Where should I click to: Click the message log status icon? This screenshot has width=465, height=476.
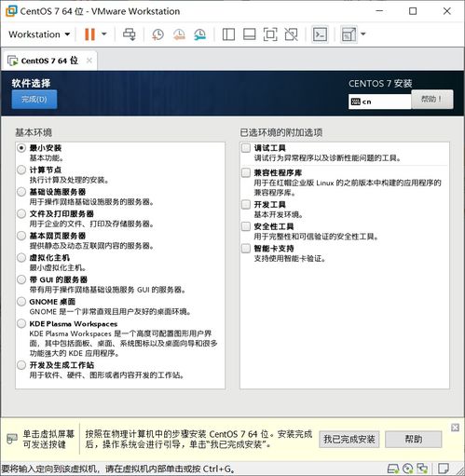[x=444, y=469]
